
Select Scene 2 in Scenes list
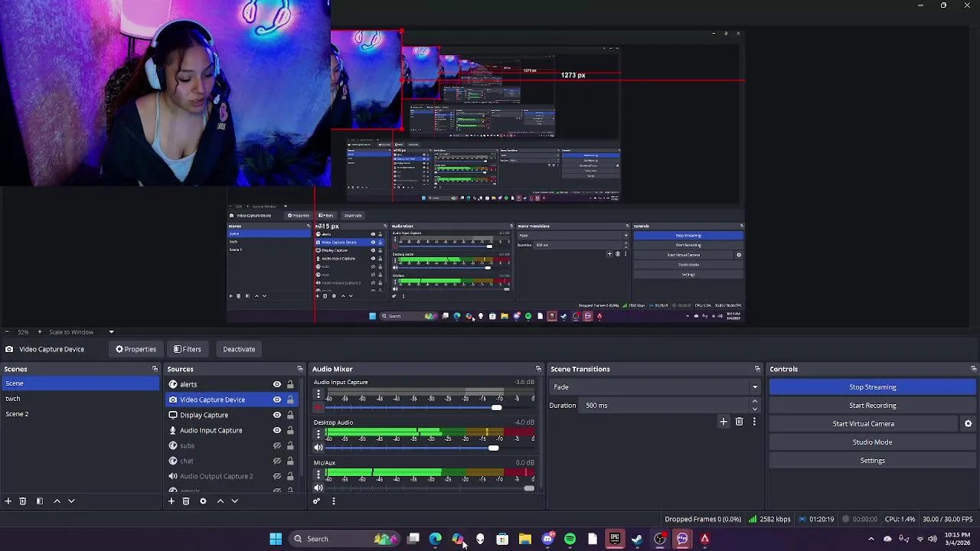coord(80,414)
